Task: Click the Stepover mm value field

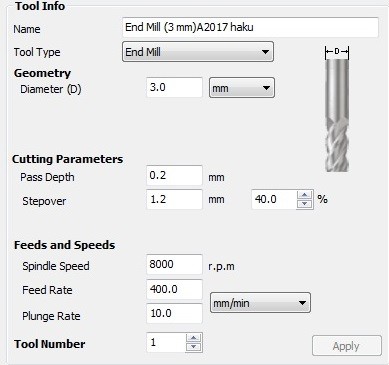Action: [174, 199]
